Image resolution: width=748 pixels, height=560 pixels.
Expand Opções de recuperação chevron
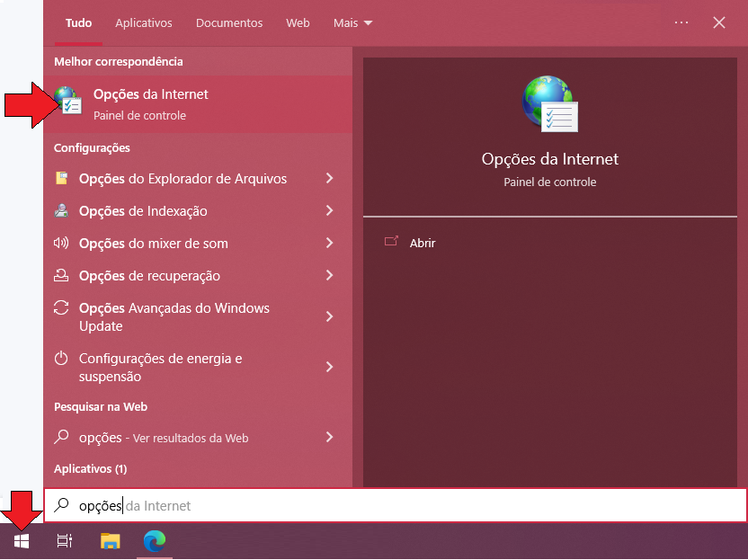(x=329, y=275)
